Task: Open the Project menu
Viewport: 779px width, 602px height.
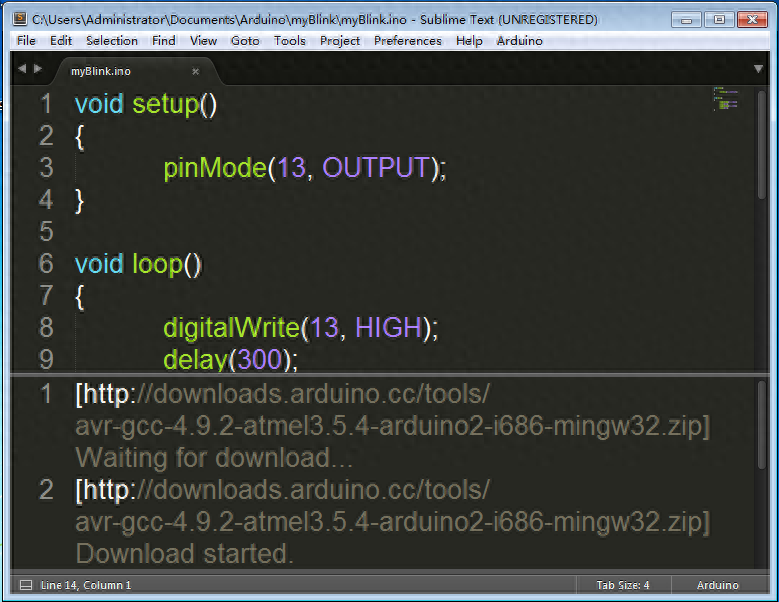Action: click(x=340, y=41)
